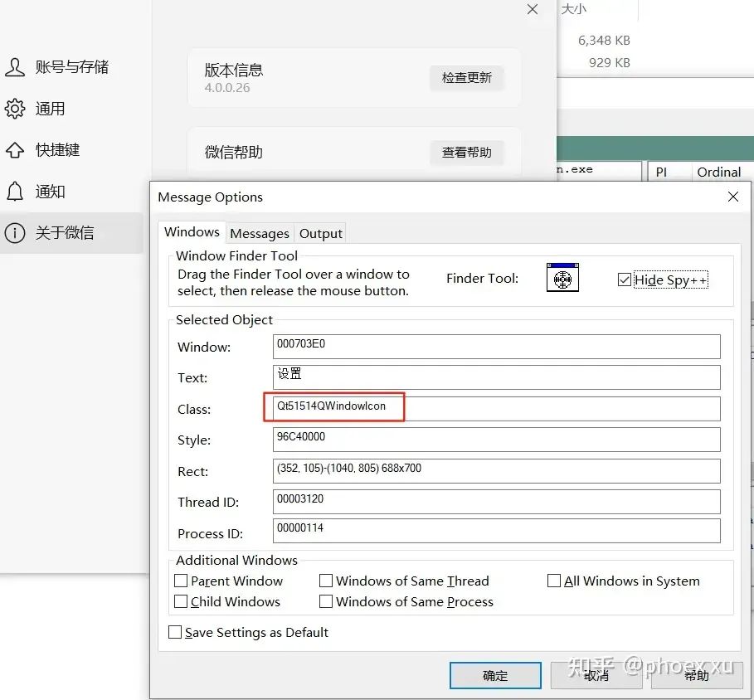Click the 6,348 KB file size cell
754x700 pixels.
[x=604, y=41]
